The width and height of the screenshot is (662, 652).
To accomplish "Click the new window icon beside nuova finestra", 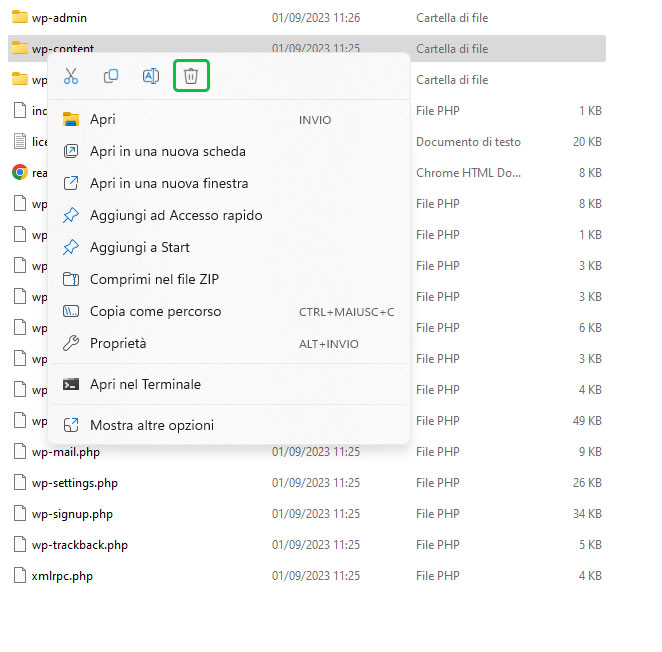I will 71,183.
